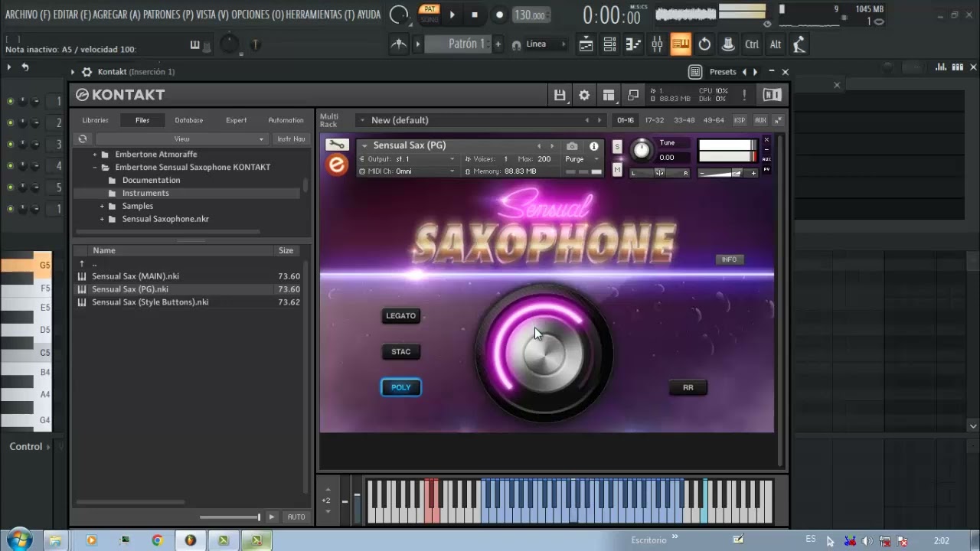Click the plugin wrapper gear icon
The width and height of the screenshot is (980, 551).
tap(87, 72)
